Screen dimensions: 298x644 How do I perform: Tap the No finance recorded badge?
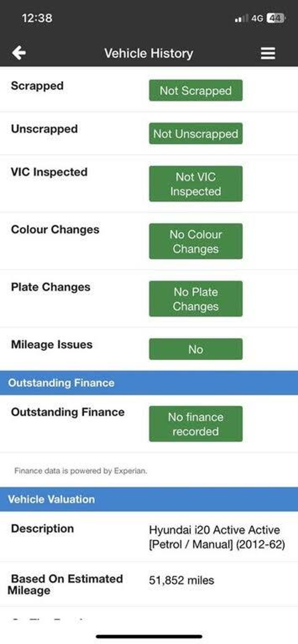pos(196,424)
